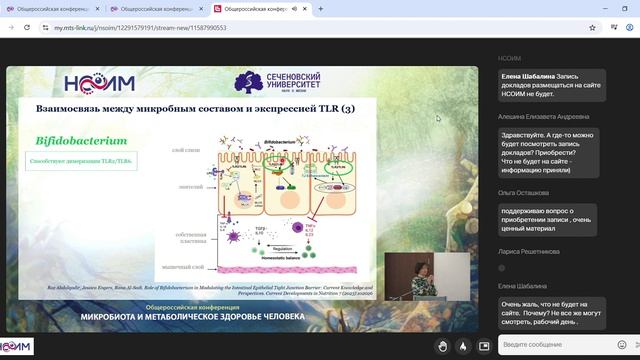This screenshot has width=640, height=360.
Task: Close the active third tab
Action: click(x=304, y=9)
